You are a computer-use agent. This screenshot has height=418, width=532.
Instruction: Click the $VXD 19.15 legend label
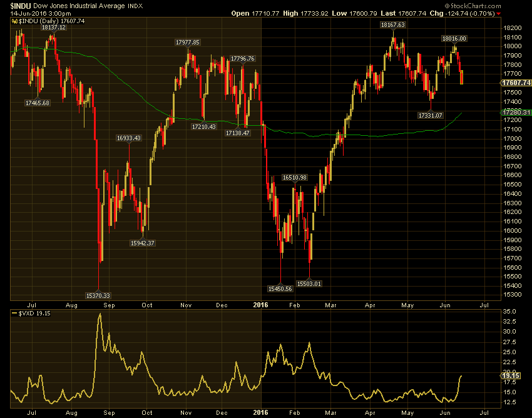[x=34, y=313]
